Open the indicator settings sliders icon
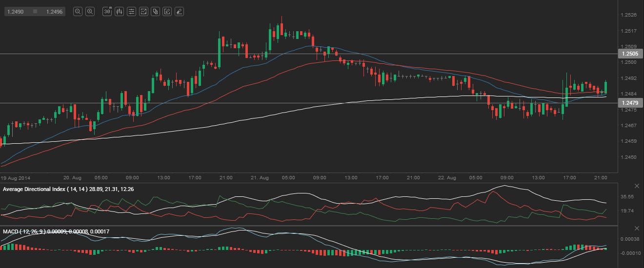The image size is (644, 268). coord(131,12)
